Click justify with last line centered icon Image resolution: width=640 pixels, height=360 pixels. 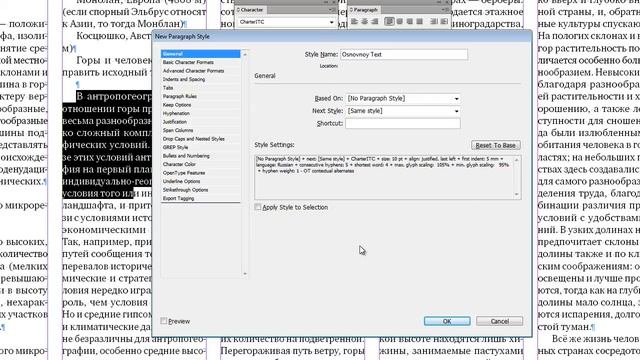point(400,22)
